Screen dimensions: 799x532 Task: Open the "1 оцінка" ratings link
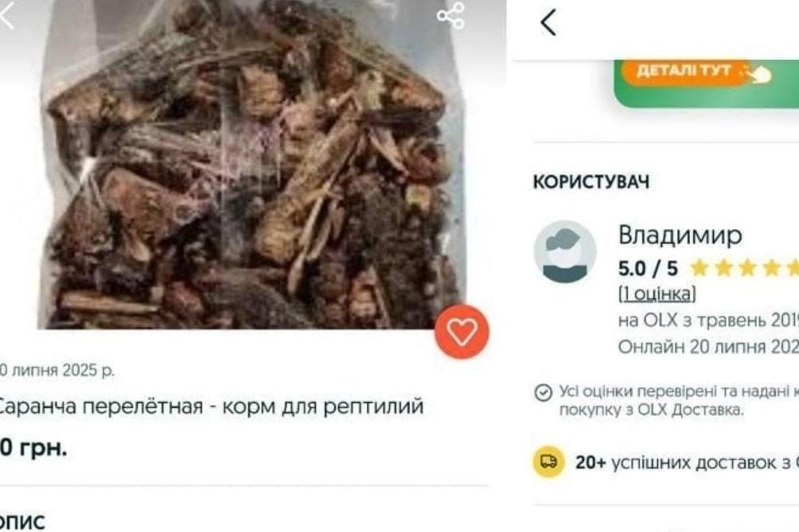pos(657,293)
